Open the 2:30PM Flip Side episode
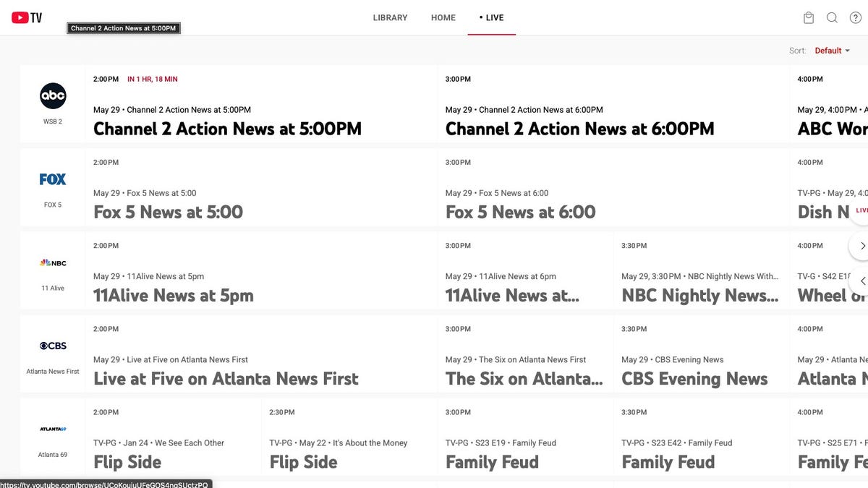The image size is (868, 488). tap(303, 462)
